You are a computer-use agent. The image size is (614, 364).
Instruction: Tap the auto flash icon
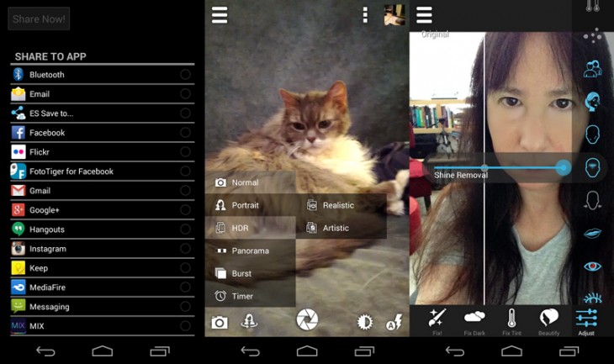pos(393,321)
